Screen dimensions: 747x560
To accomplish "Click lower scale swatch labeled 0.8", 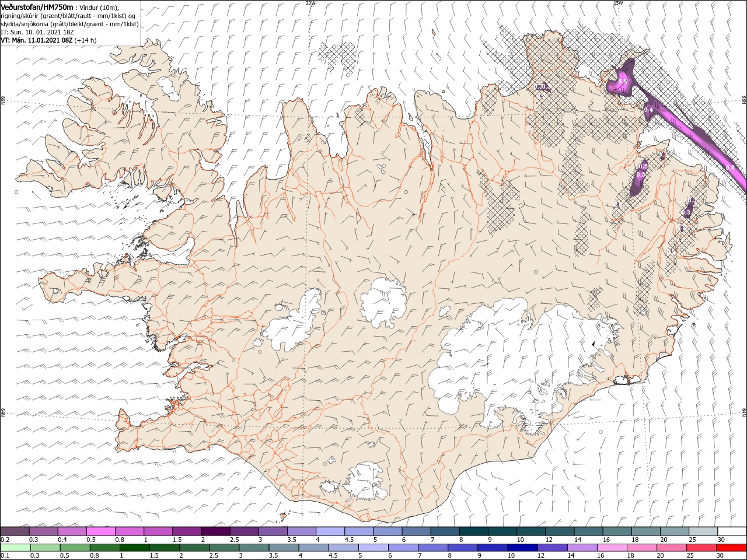I will [x=104, y=548].
